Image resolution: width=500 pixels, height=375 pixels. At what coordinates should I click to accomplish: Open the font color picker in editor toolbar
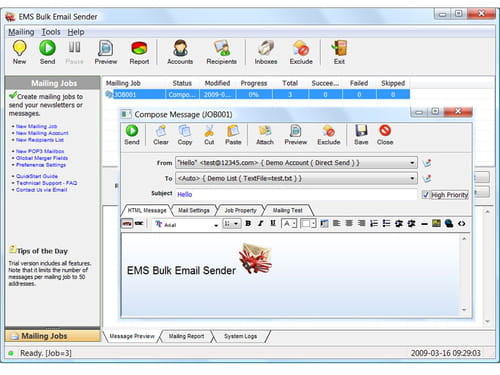(289, 224)
